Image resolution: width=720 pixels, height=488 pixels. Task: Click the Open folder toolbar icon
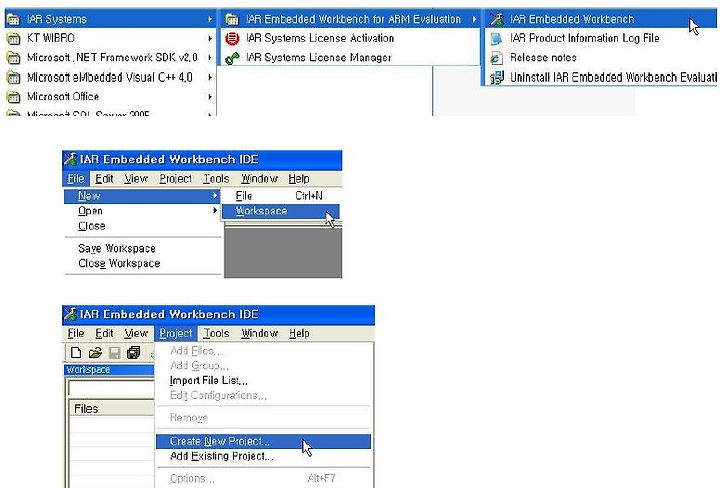click(x=95, y=353)
